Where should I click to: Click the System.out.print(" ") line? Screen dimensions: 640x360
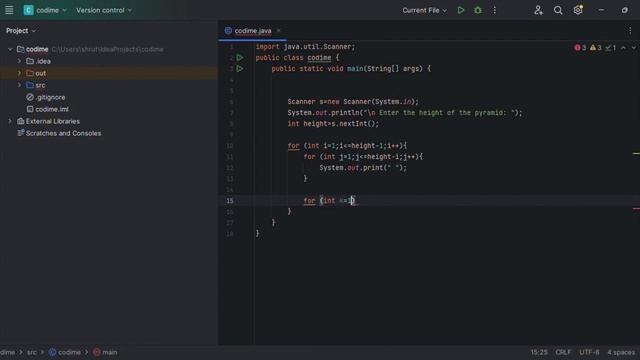363,168
